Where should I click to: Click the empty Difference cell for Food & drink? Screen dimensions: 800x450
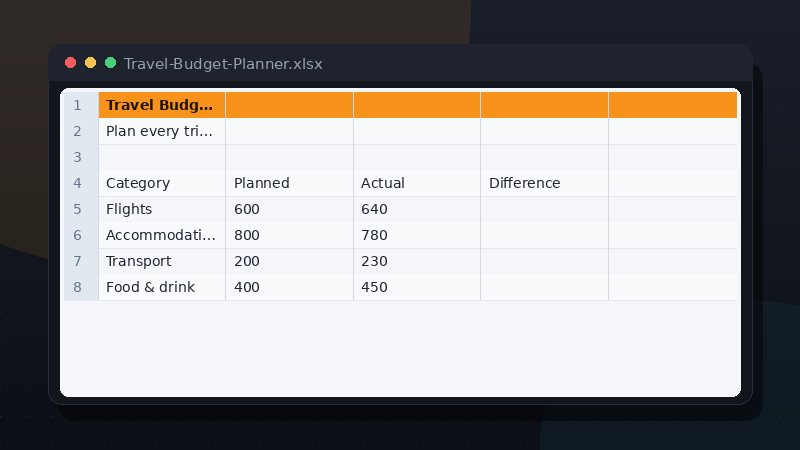[544, 287]
